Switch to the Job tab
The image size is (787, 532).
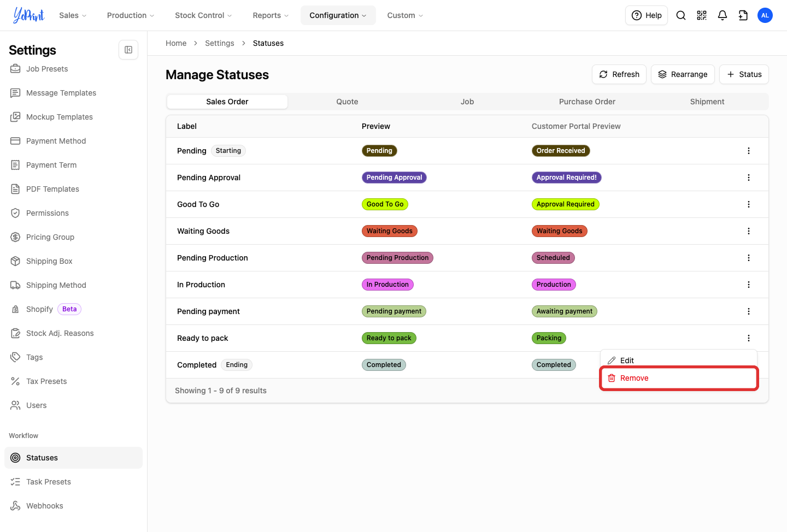[x=467, y=102]
